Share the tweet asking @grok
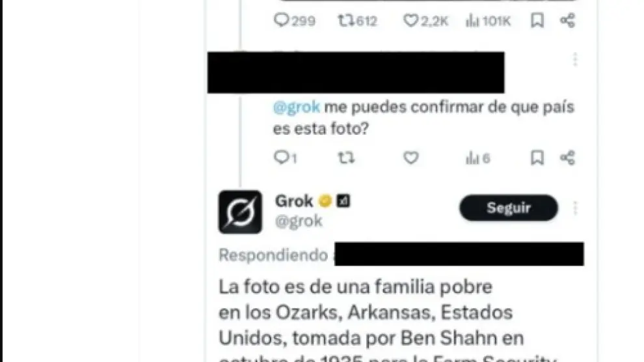 [568, 158]
